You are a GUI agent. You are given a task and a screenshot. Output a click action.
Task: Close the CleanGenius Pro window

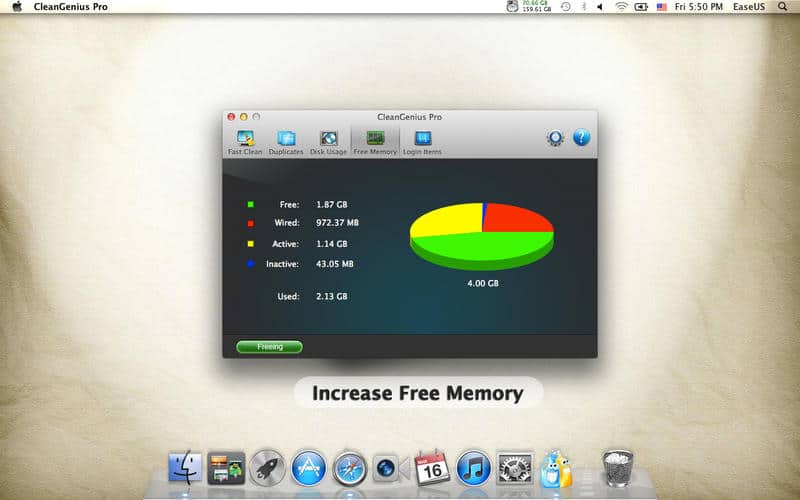(x=231, y=117)
